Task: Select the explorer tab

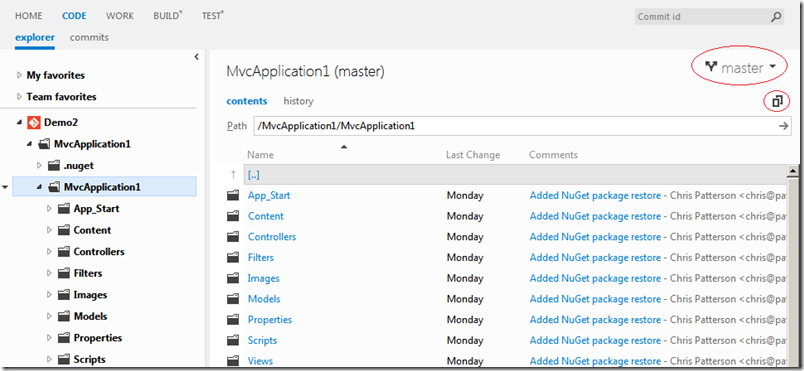Action: (x=35, y=37)
